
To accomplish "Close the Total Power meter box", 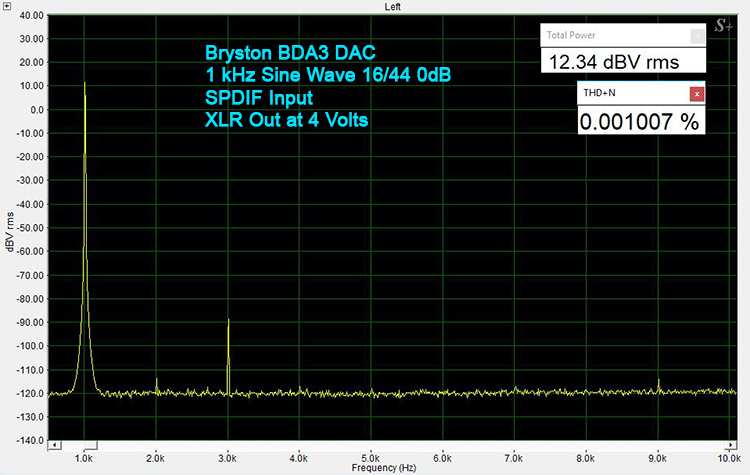I will click(696, 36).
